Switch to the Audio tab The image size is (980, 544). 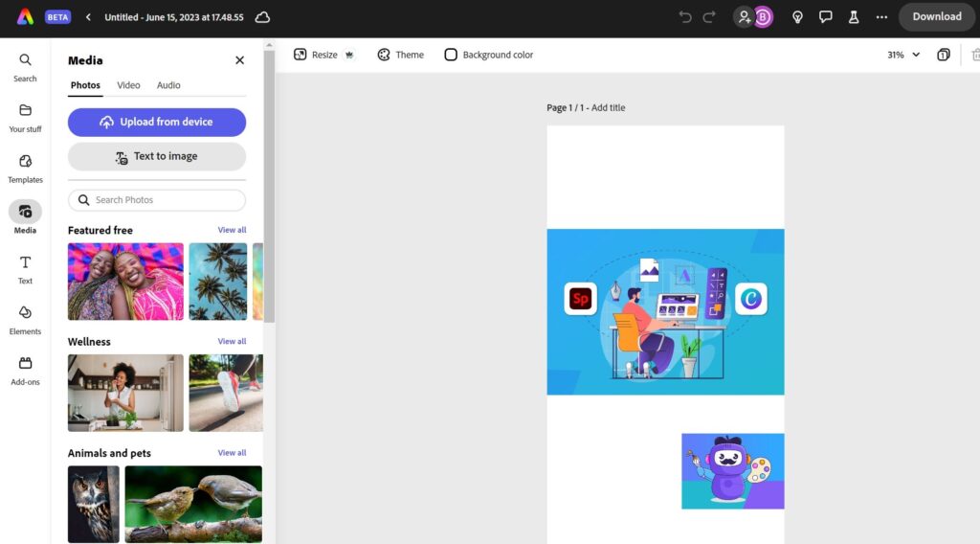coord(168,85)
